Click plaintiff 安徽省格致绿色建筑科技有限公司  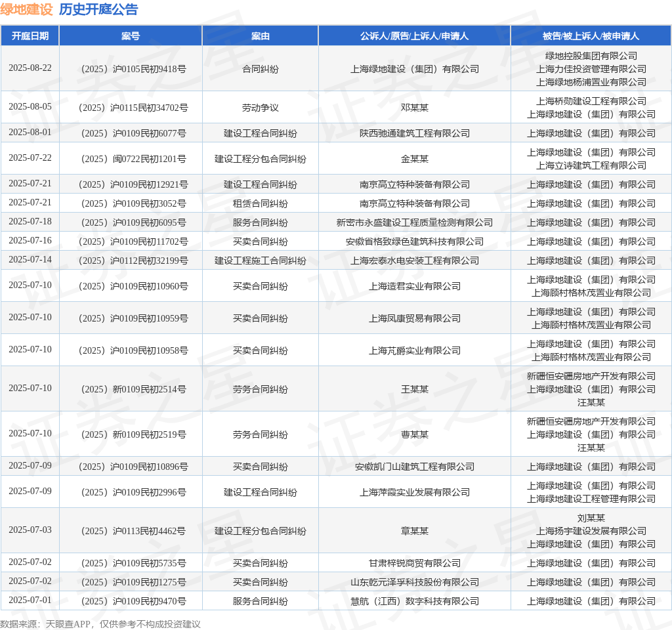415,241
